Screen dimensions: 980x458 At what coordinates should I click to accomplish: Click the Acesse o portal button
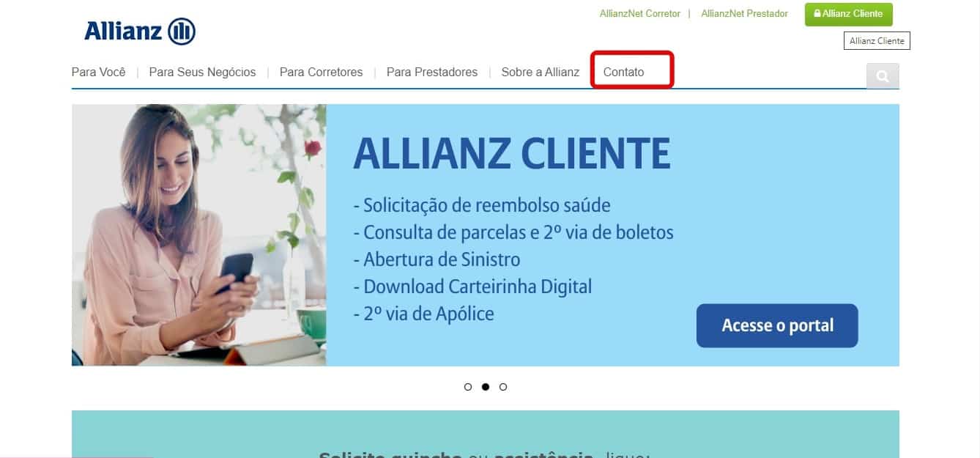pyautogui.click(x=777, y=325)
